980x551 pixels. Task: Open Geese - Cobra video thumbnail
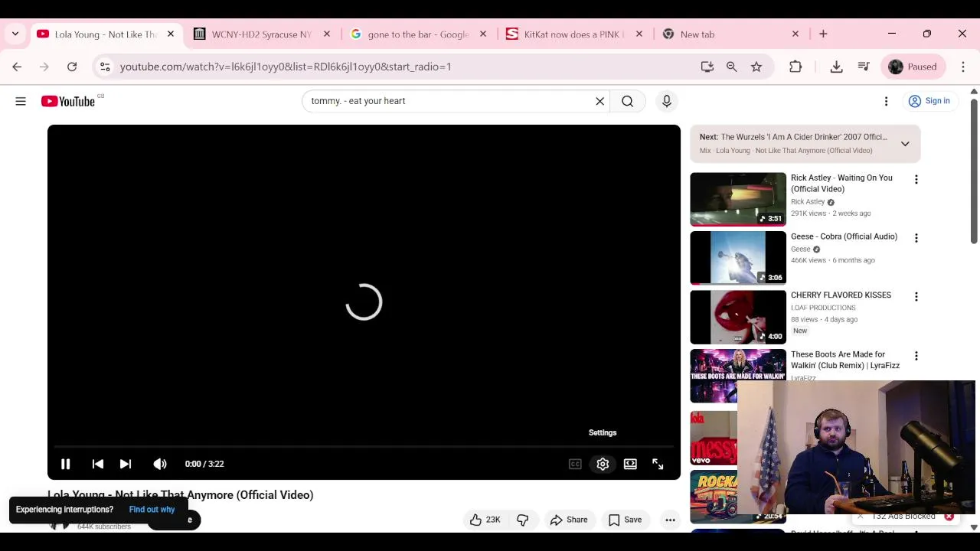pyautogui.click(x=738, y=258)
